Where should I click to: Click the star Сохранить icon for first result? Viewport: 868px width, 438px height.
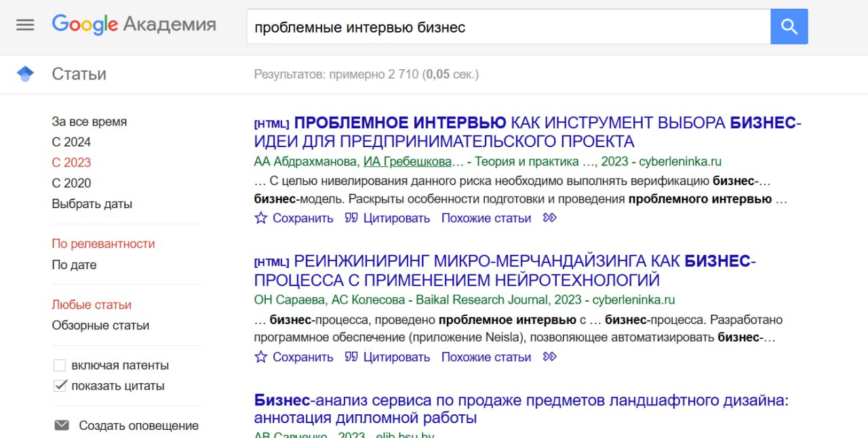coord(261,218)
